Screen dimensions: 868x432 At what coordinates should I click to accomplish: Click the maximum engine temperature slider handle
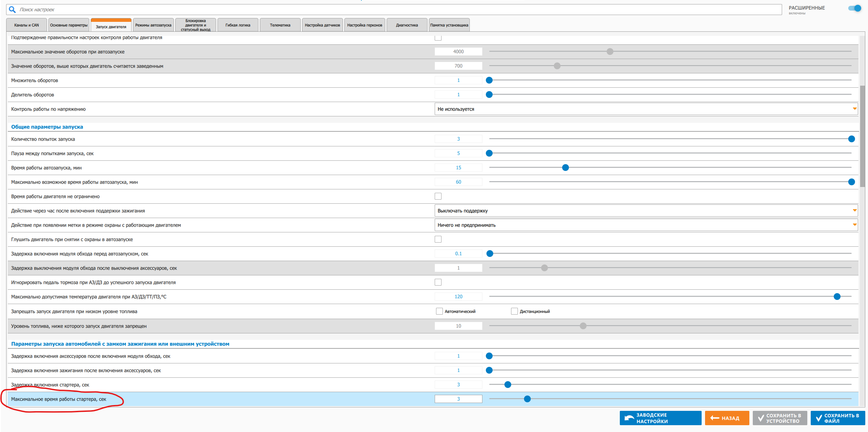pos(837,297)
